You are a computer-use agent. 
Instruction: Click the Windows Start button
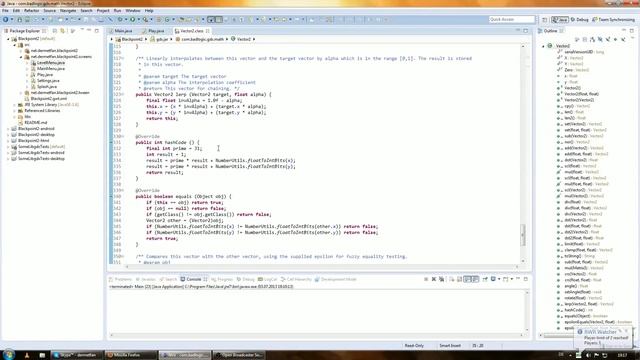click(x=9, y=354)
